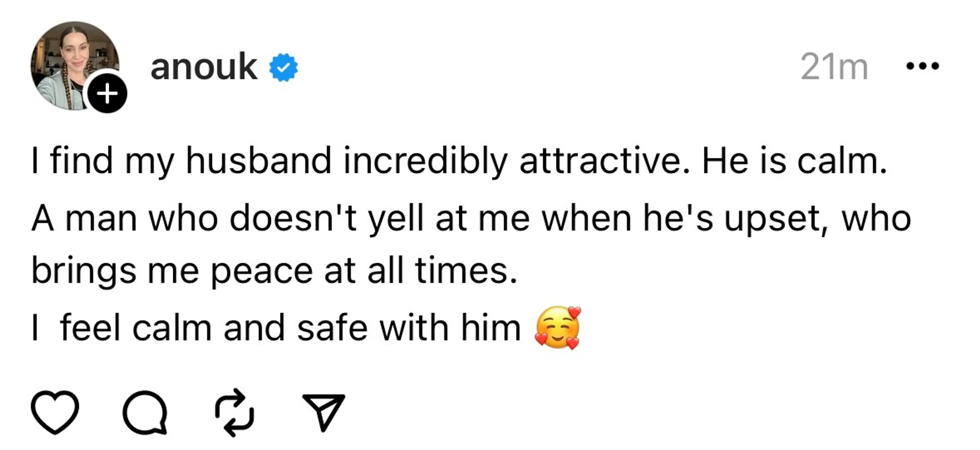The image size is (980, 450).
Task: Like the post with the heart icon
Action: coord(55,412)
